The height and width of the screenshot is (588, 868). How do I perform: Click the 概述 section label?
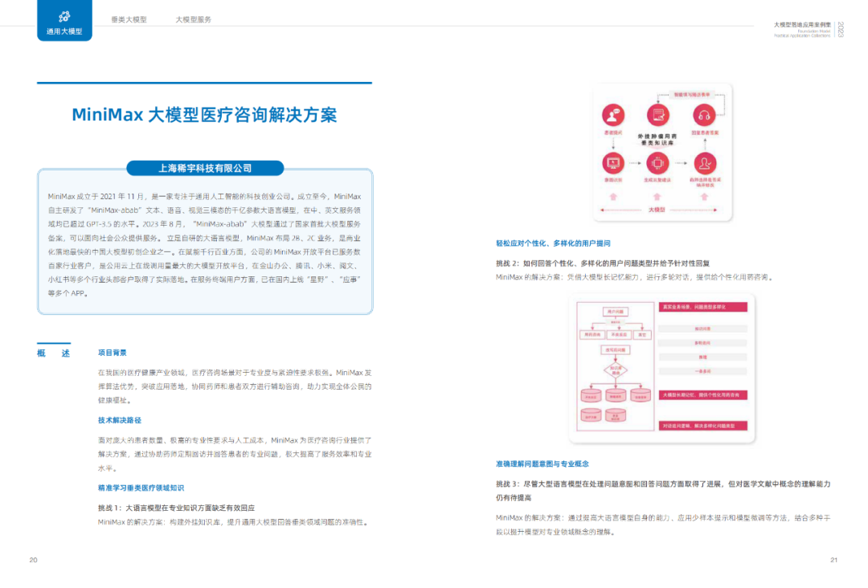(54, 353)
